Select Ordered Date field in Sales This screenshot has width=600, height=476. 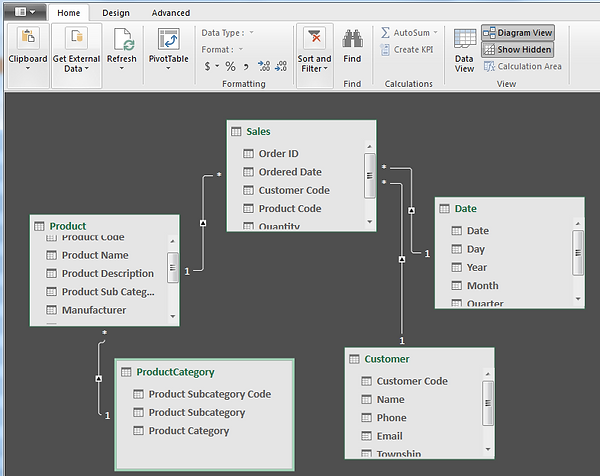(290, 172)
